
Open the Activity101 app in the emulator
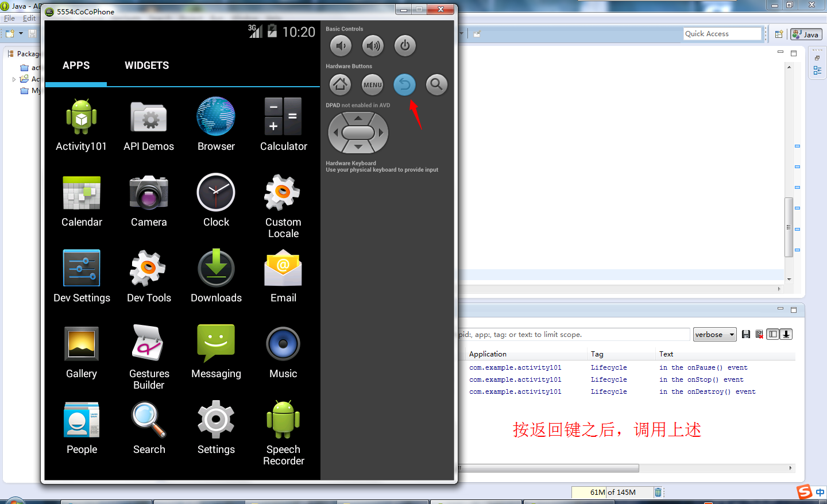pyautogui.click(x=81, y=125)
